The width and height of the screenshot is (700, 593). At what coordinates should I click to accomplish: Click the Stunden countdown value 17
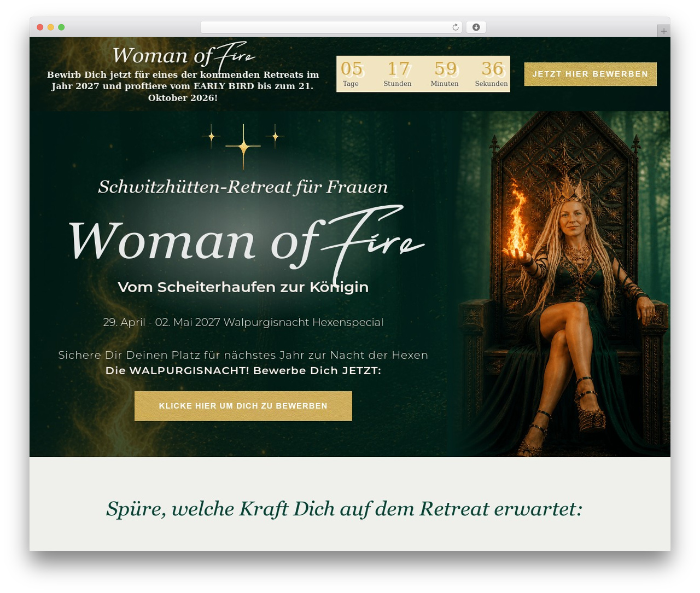coord(398,68)
